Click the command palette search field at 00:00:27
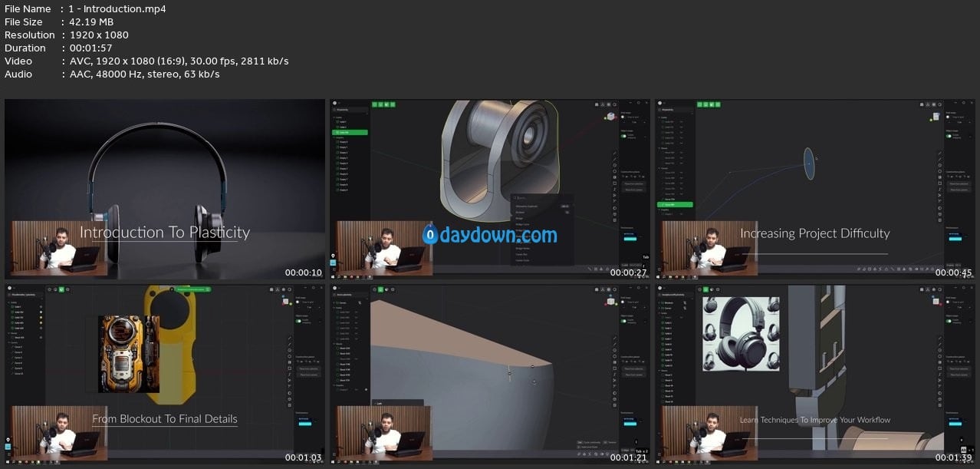Image resolution: width=980 pixels, height=469 pixels. click(x=542, y=197)
